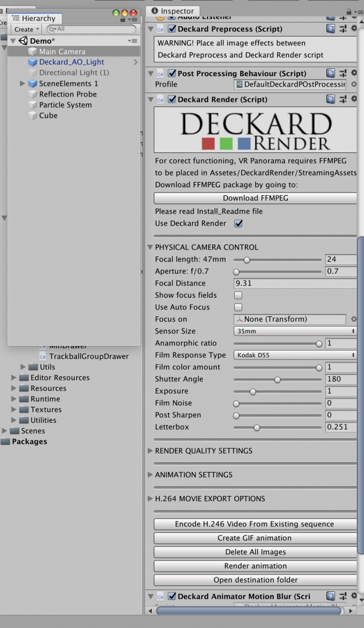Open Sensor Size dropdown
Screen dimensions: 364x628
[295, 331]
